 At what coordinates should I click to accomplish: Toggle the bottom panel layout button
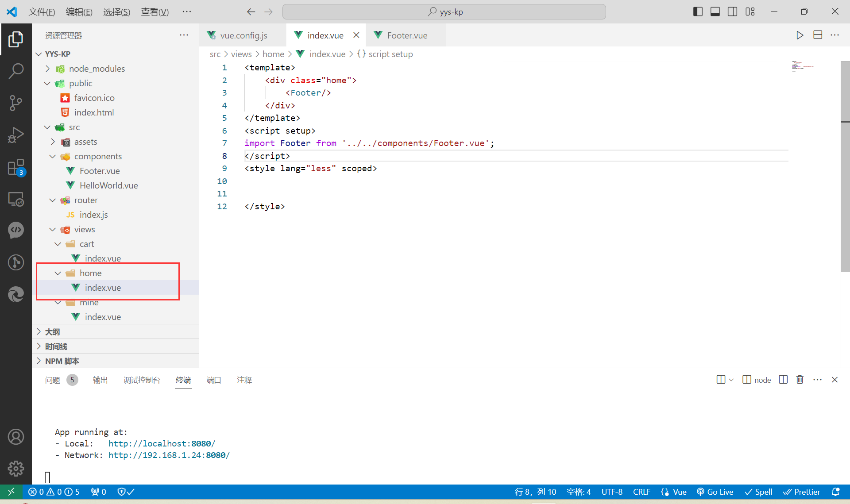(715, 12)
